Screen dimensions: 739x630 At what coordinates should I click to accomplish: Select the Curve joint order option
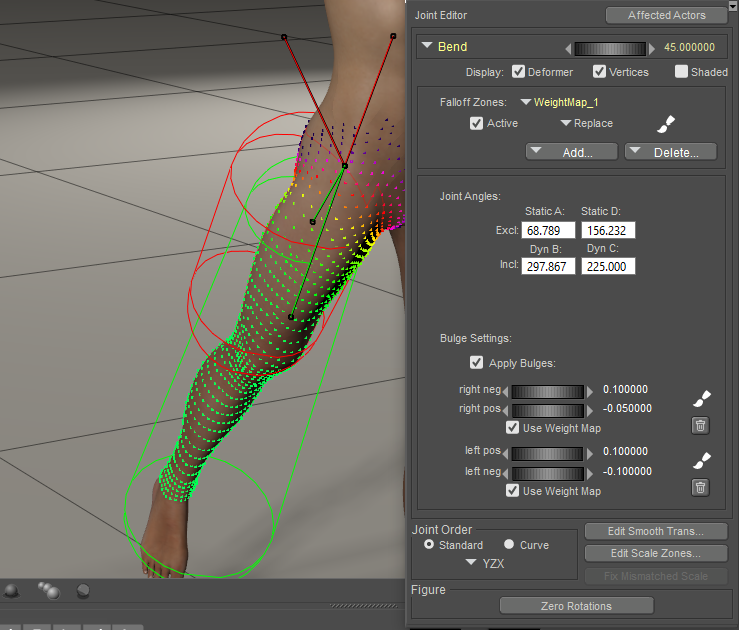coord(509,545)
